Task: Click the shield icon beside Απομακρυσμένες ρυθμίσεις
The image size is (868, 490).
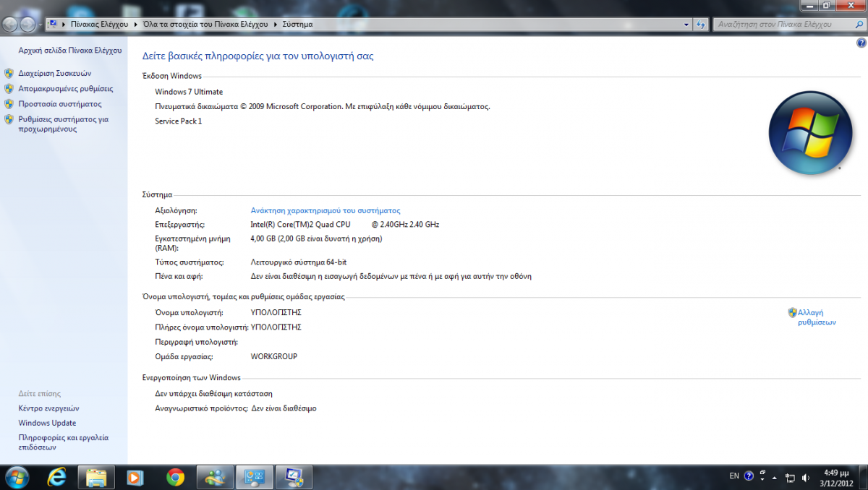Action: click(x=9, y=88)
